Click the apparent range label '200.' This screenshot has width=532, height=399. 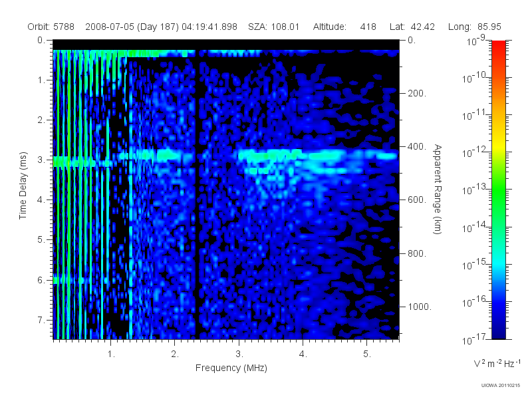(417, 93)
